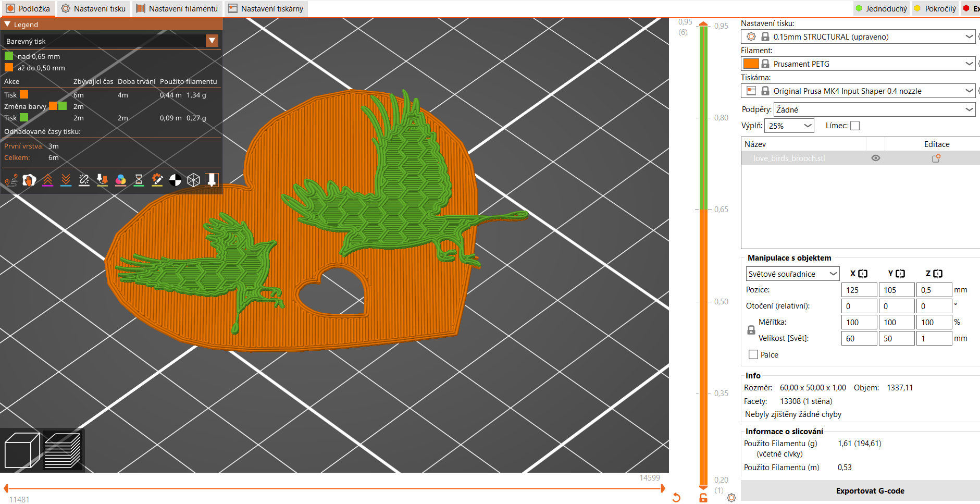The width and height of the screenshot is (980, 504).
Task: Toggle tool changes display in legend
Action: (x=102, y=180)
